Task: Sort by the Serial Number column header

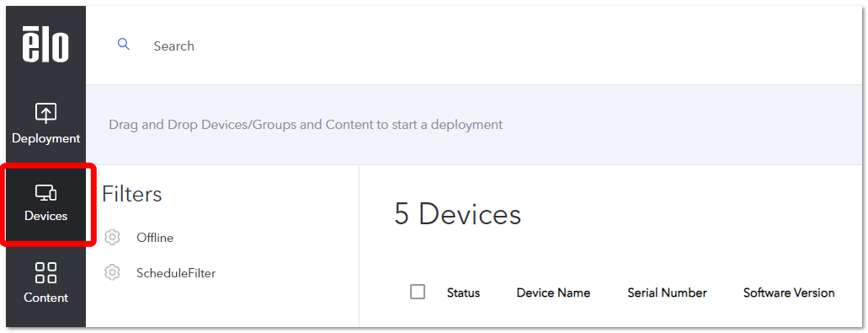Action: click(667, 293)
